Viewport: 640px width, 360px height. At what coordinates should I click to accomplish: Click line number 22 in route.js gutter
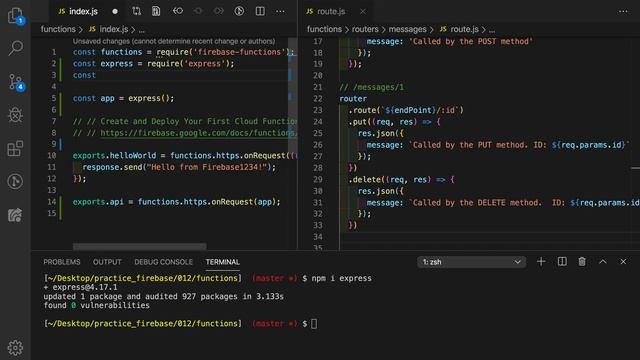[x=318, y=99]
